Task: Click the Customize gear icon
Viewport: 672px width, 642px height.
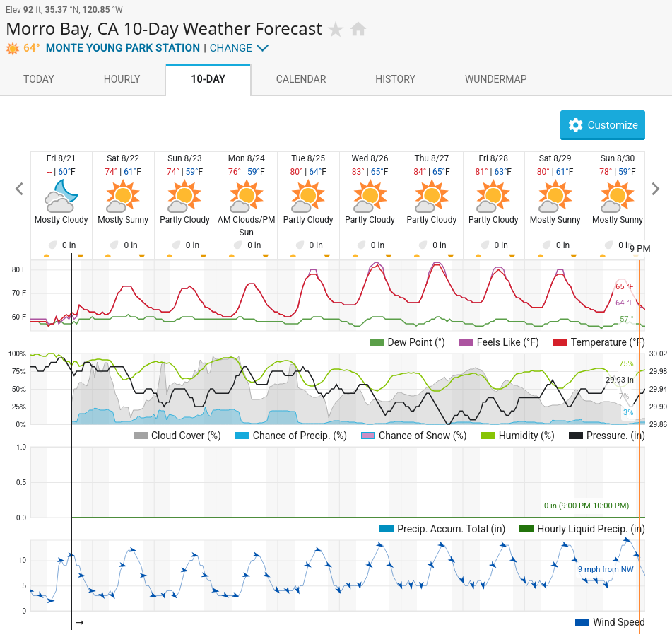Action: [x=576, y=125]
